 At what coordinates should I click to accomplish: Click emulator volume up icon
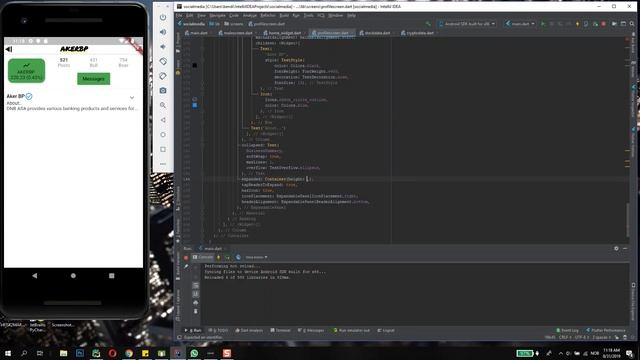click(163, 32)
